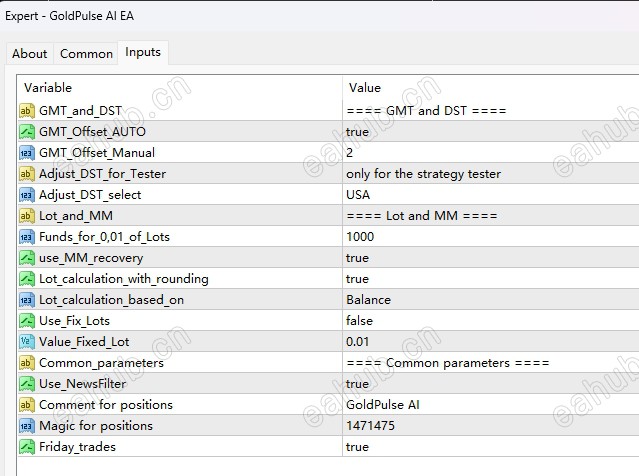Click the integer icon beside Adjust_DST_select
The width and height of the screenshot is (639, 476).
(x=26, y=195)
